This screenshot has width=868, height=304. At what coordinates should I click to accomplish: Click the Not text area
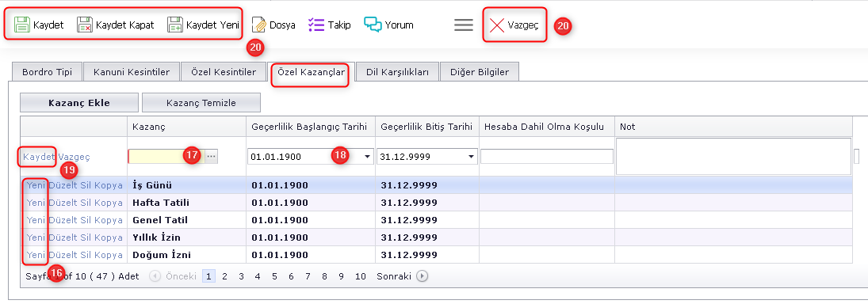coord(733,157)
